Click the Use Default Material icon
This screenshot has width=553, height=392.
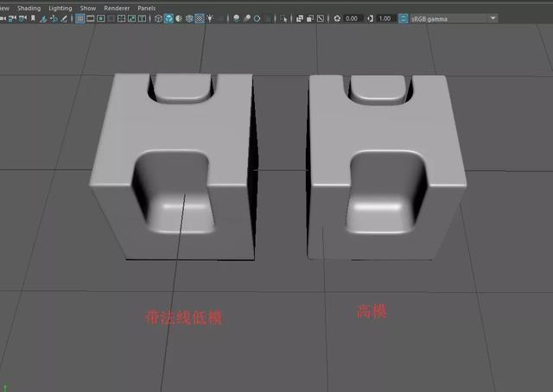(179, 18)
